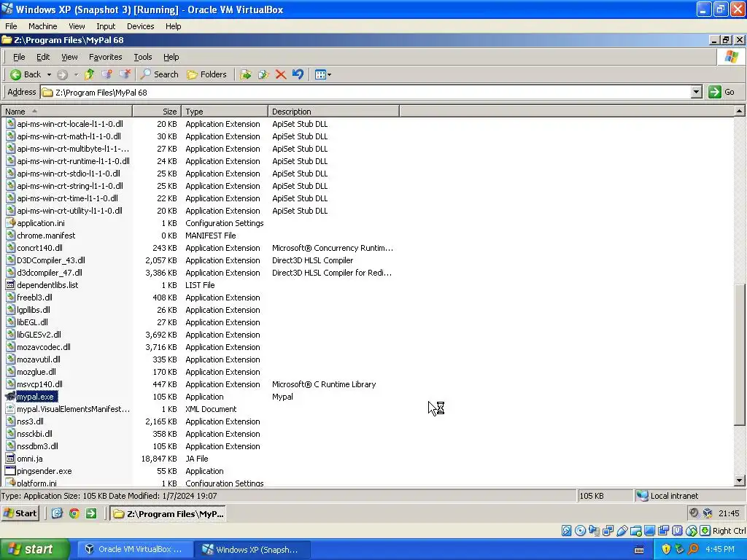Select msvcp140.dll file

point(39,384)
